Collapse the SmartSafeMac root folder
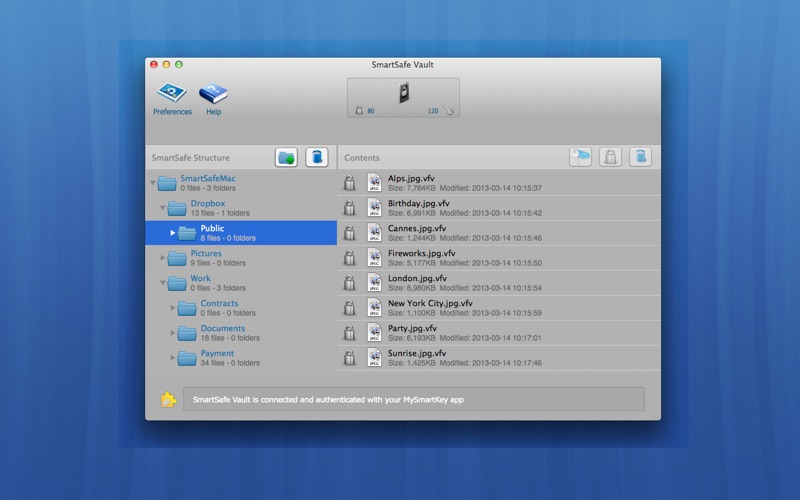 pos(153,183)
